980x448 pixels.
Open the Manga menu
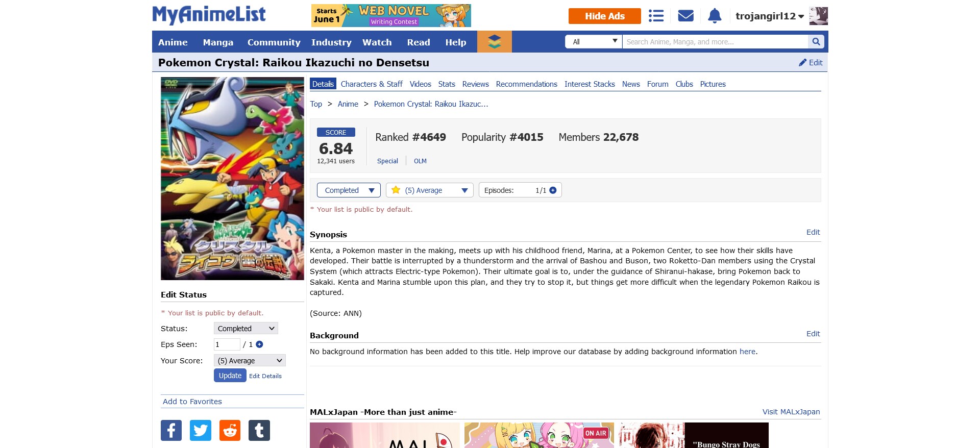click(x=218, y=42)
